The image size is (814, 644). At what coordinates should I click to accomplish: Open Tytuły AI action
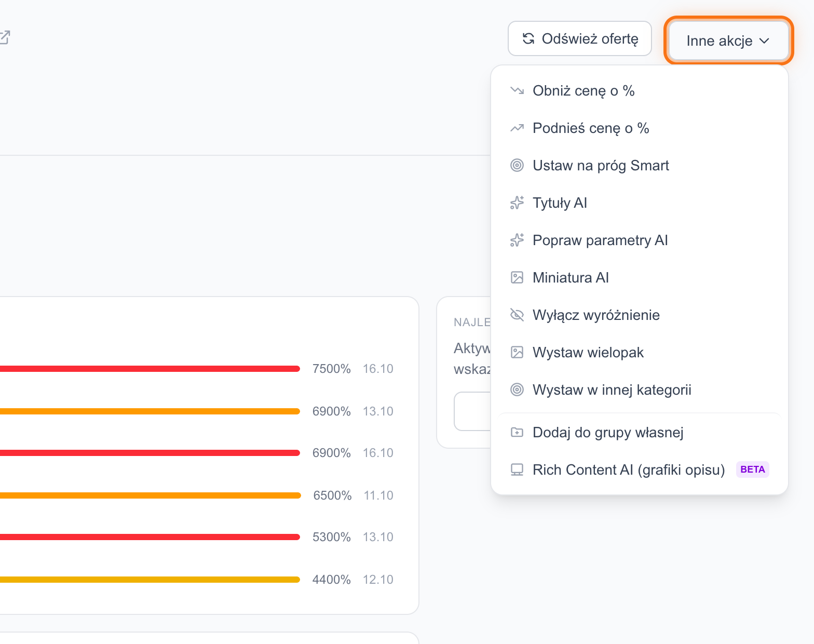coord(640,203)
